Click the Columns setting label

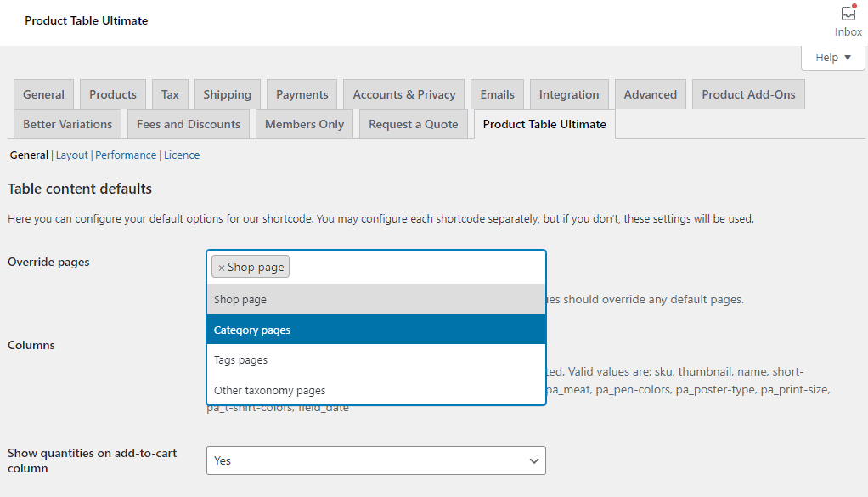[31, 345]
